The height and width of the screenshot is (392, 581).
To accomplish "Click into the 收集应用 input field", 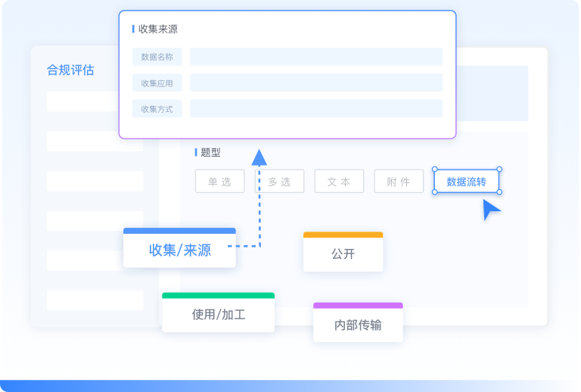I will click(x=315, y=83).
